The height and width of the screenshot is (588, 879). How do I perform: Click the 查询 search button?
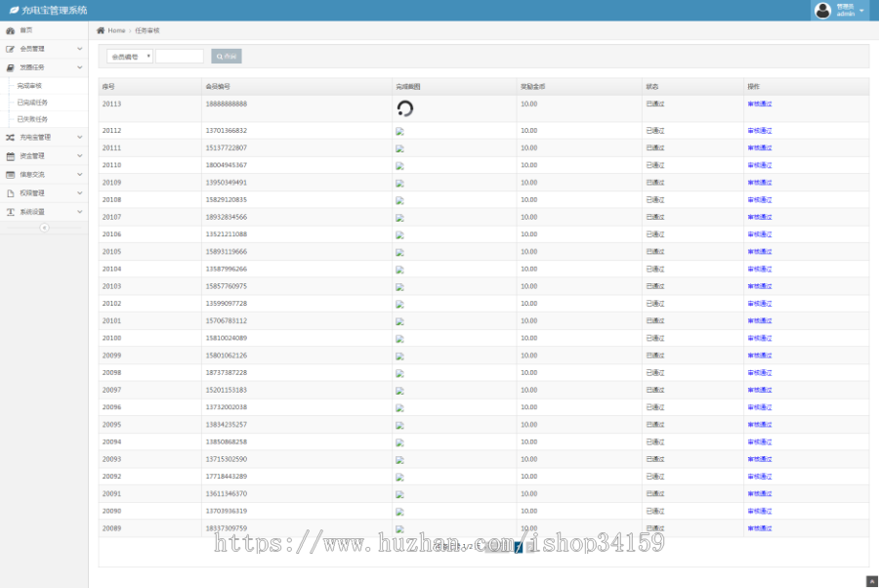pyautogui.click(x=227, y=56)
